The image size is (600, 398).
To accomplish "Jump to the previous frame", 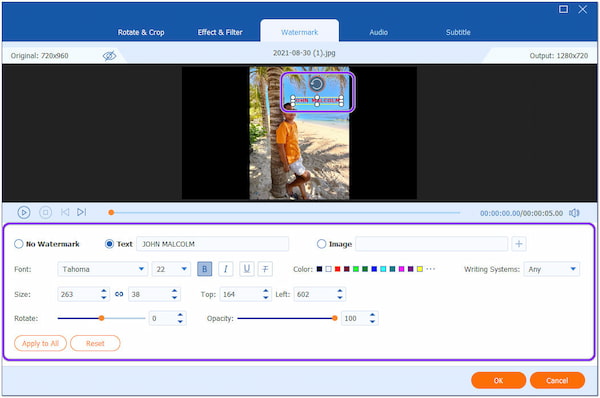I will point(65,212).
